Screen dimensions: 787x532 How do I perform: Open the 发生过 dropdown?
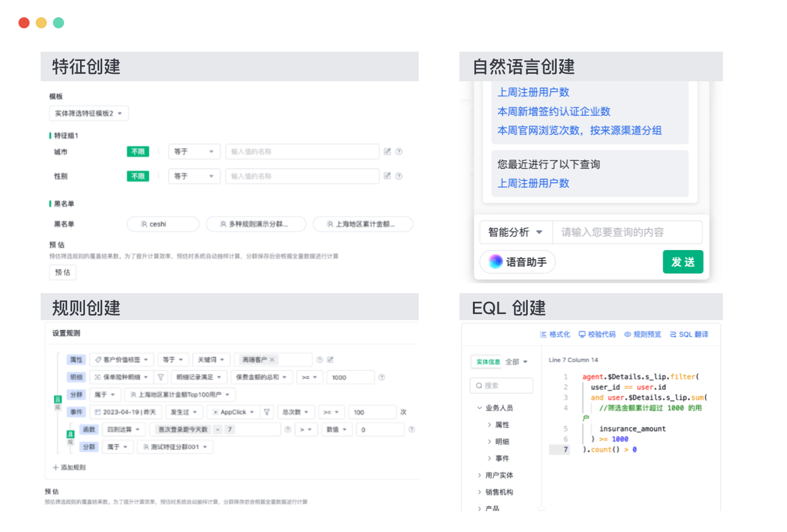[184, 412]
